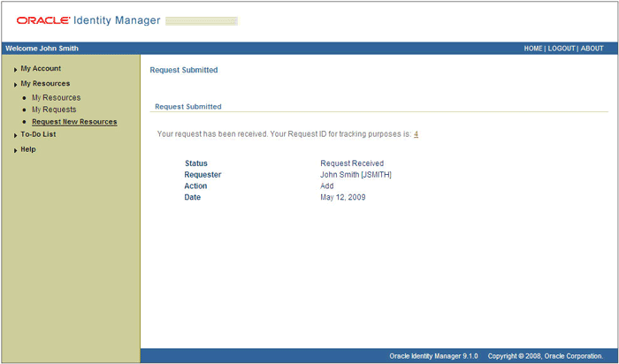Screen dimensions: 619x364
Task: Open the ABOUT link
Action: (592, 49)
